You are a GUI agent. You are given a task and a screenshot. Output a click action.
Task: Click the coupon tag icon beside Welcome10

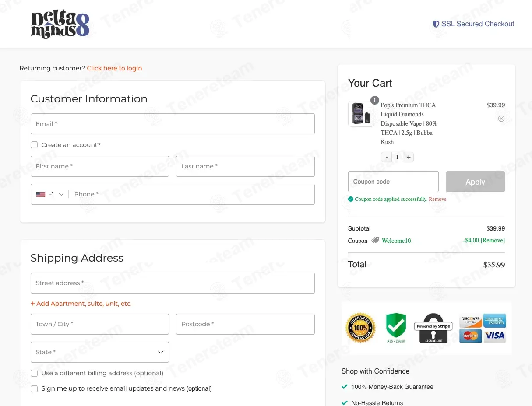click(x=375, y=240)
